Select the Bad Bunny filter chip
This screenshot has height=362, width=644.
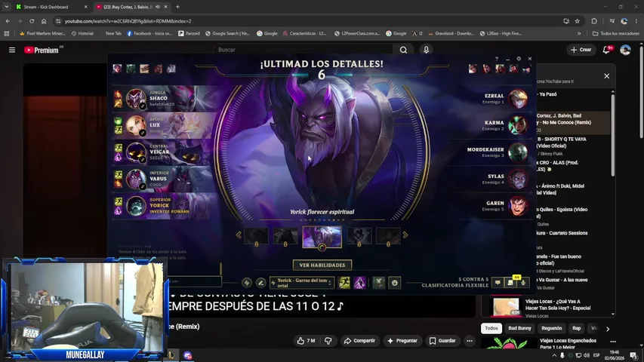point(519,328)
